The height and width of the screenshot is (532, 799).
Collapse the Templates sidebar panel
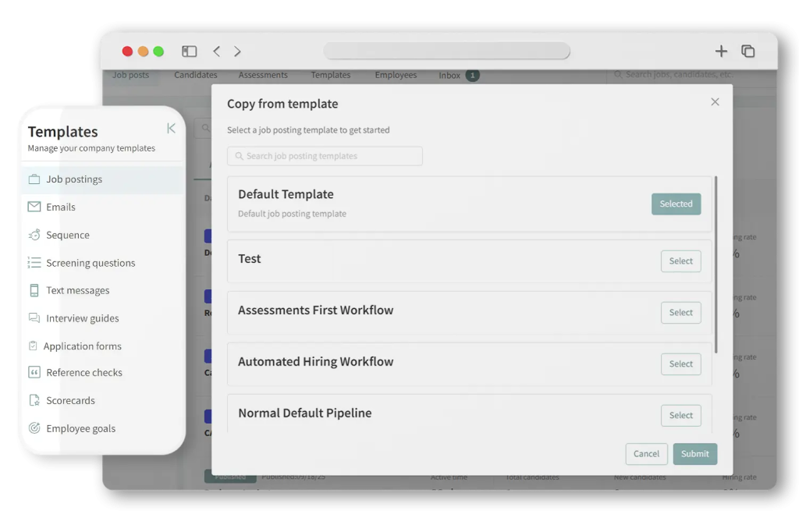(171, 129)
